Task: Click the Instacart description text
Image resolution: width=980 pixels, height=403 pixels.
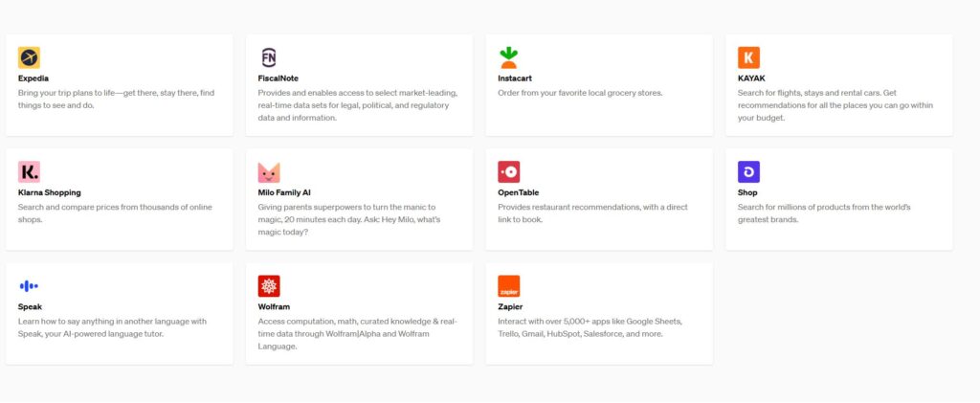Action: [580, 93]
